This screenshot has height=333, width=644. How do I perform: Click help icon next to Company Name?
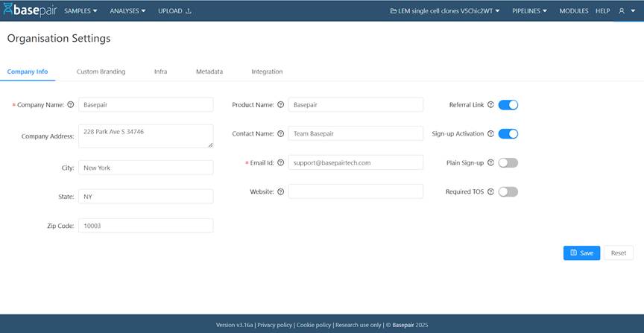71,105
